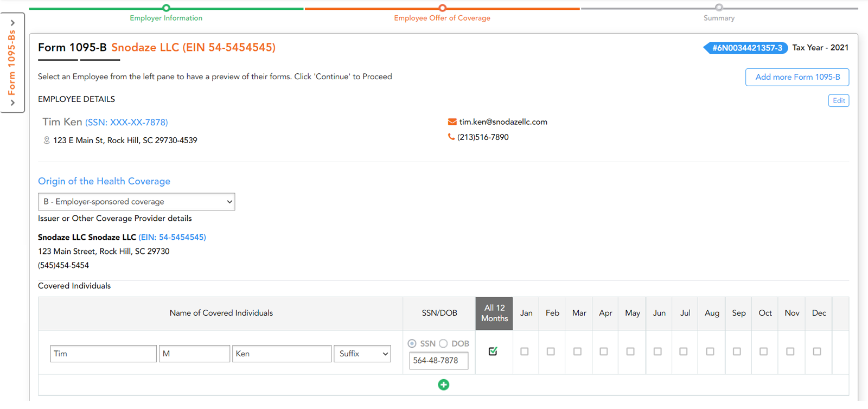Expand the Form 1095-Bs side pane

tap(12, 62)
